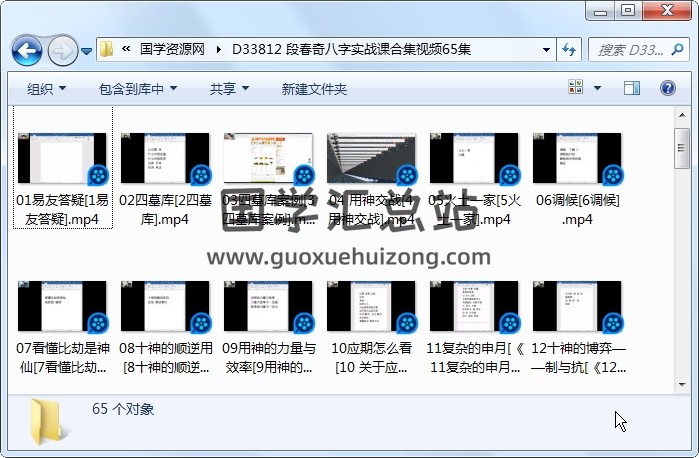Select thumbnail of 12十神的博弈 video
Screen dimensions: 699x458
[x=577, y=306]
